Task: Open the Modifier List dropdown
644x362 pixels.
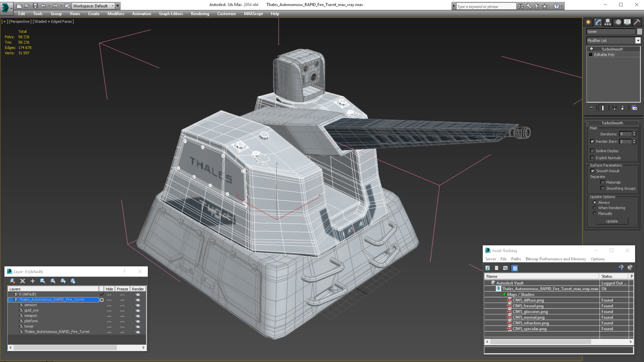Action: click(x=638, y=40)
